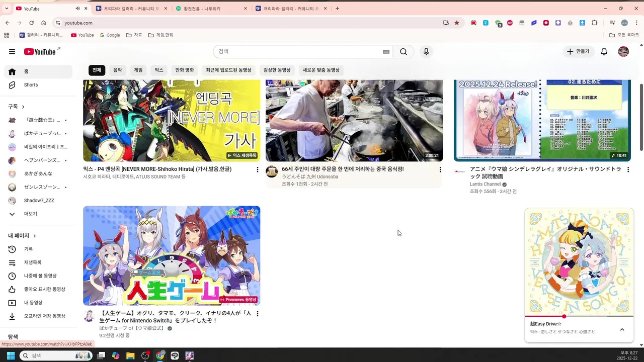Open ぱかチューブっ! channel link under video
The image size is (644, 362).
[132, 328]
